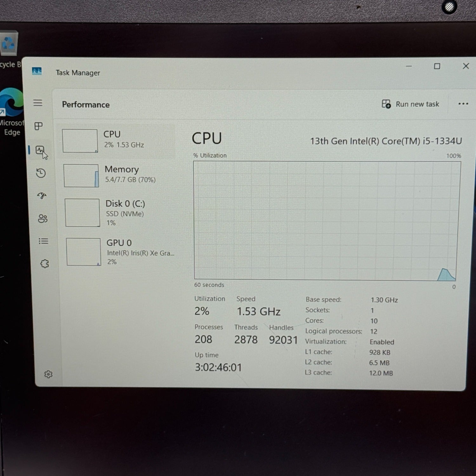Screen dimensions: 476x476
Task: Open the Details list page icon
Action: coord(43,241)
